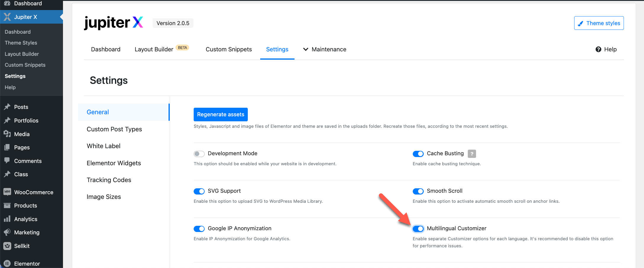Click the Settings page heading
The image size is (644, 268).
(109, 80)
